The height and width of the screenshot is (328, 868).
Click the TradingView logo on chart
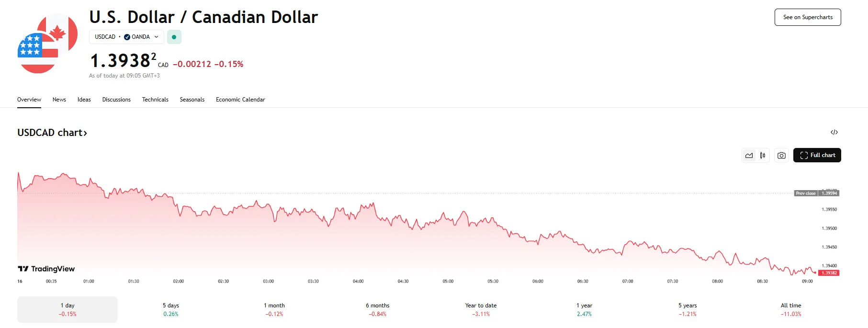coord(46,269)
